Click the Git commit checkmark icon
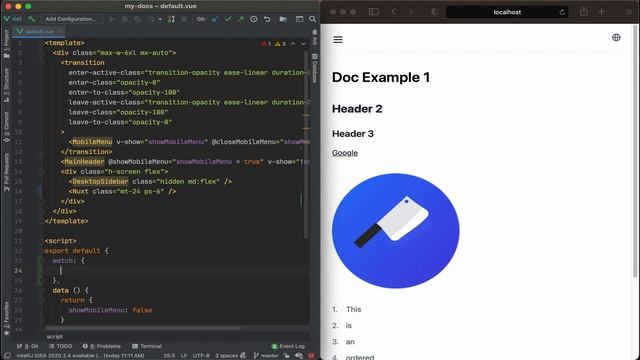The height and width of the screenshot is (360, 640). pyautogui.click(x=228, y=19)
